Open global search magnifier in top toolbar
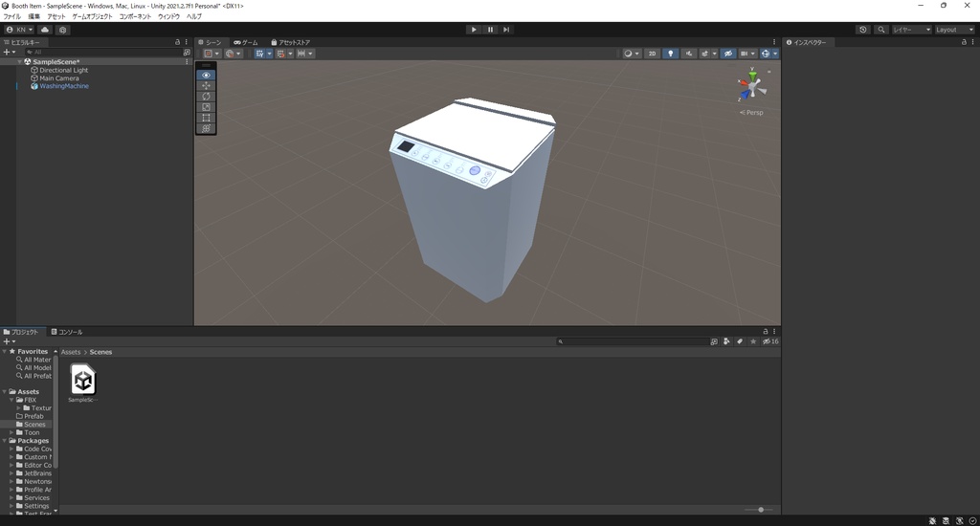 [x=881, y=30]
